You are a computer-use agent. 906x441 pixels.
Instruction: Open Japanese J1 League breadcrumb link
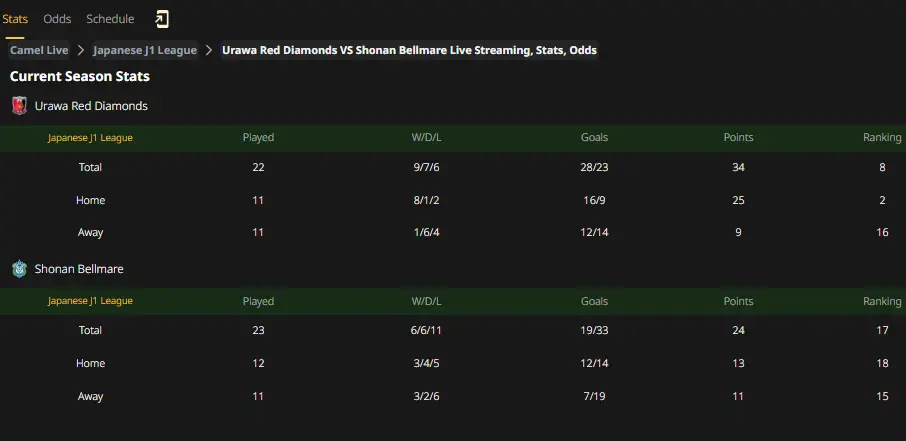(x=145, y=50)
